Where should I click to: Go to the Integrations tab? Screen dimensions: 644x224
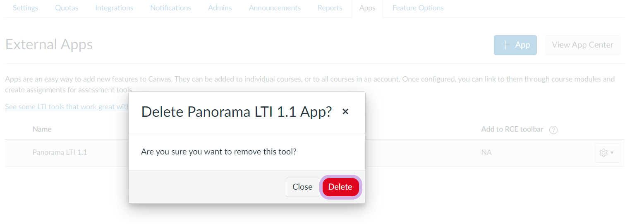tap(114, 8)
